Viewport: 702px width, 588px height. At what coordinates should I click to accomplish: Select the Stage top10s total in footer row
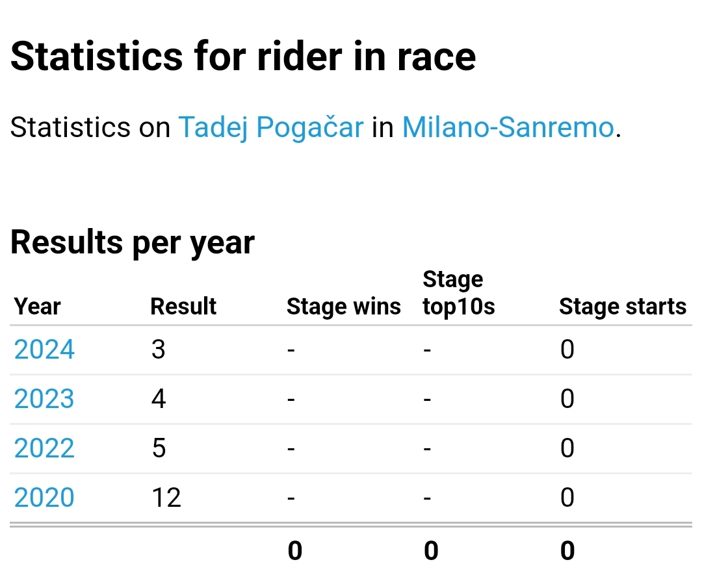tap(431, 551)
